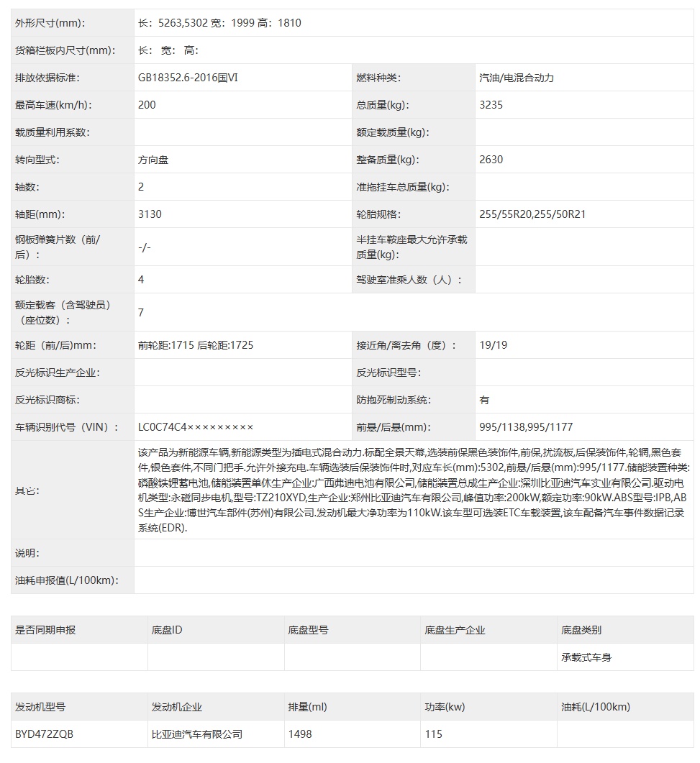Select the 额定载质量(kg) label
Viewport: 700px width, 763px height.
pos(393,132)
